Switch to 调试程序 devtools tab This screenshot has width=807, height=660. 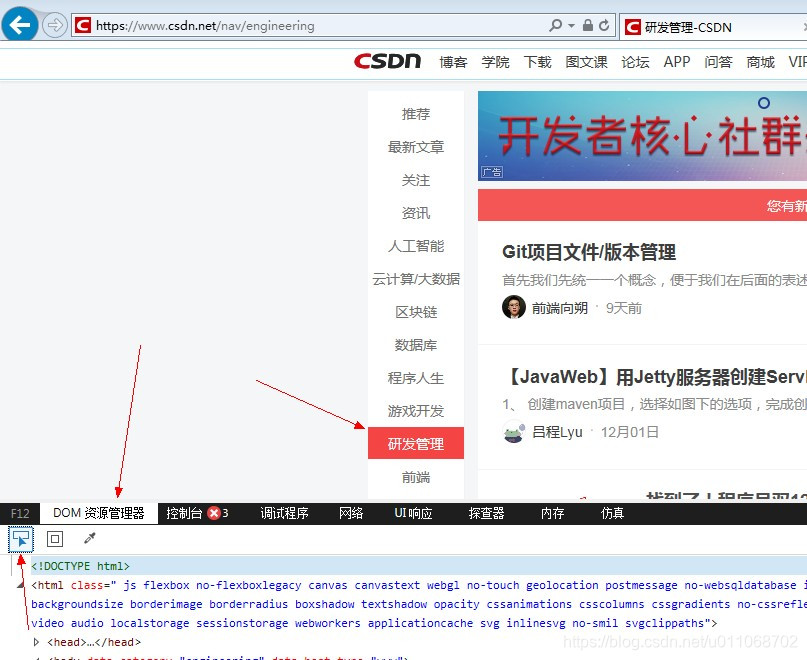click(284, 513)
